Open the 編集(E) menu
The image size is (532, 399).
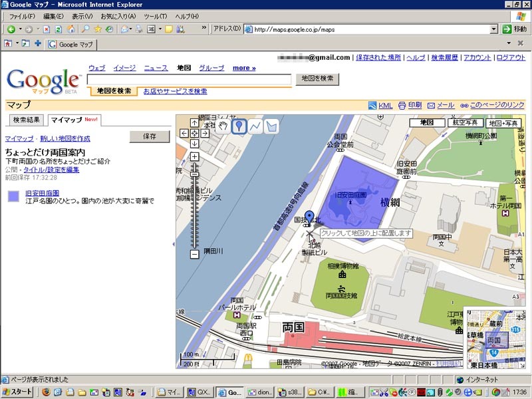[53, 16]
